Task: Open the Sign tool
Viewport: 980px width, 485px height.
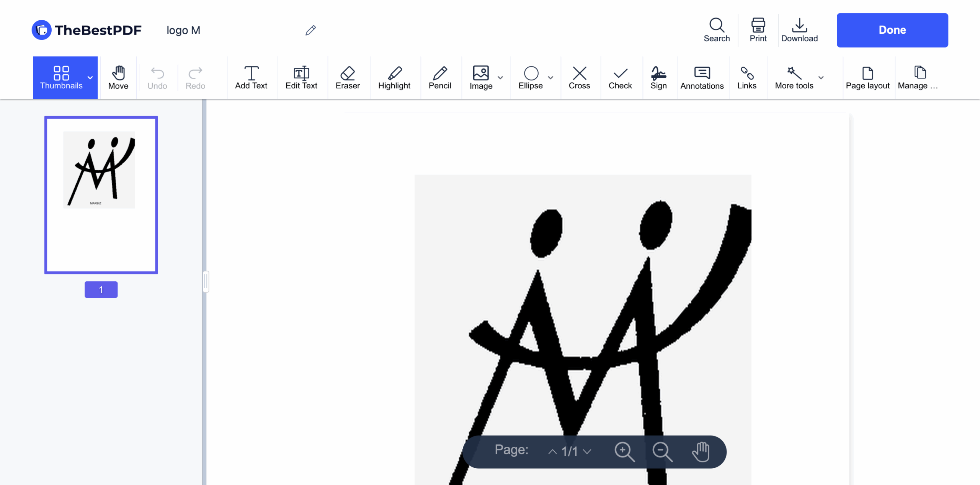Action: 658,78
